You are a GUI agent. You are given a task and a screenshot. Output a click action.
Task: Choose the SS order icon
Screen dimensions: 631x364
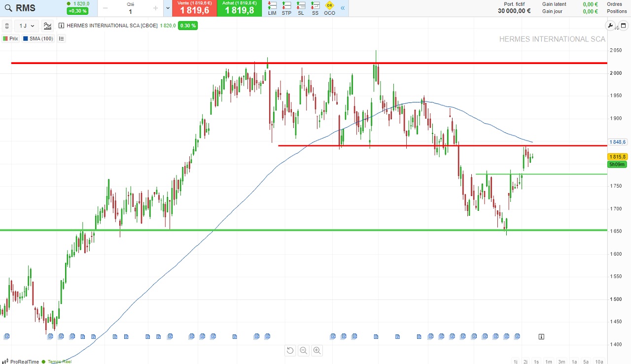coord(315,8)
